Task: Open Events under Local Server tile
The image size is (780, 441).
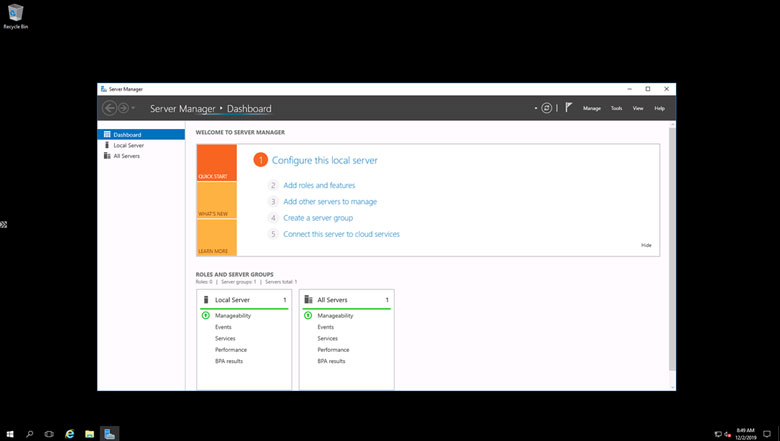Action: tap(223, 327)
